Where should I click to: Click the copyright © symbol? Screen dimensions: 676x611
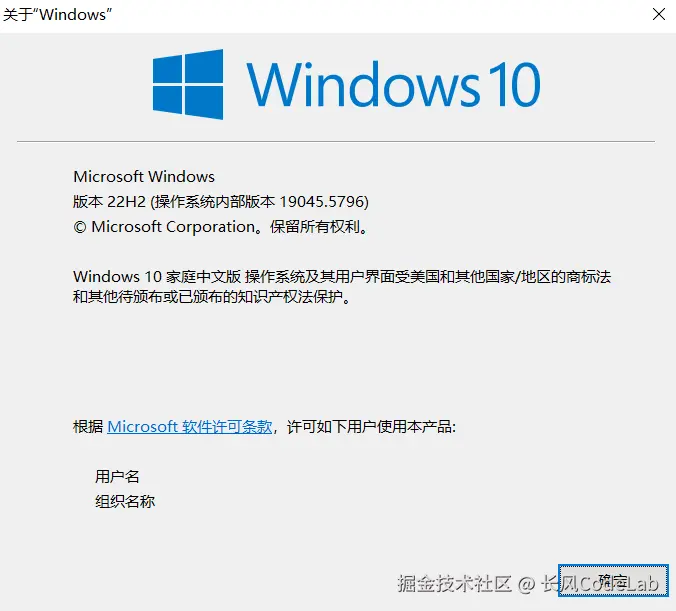click(80, 227)
